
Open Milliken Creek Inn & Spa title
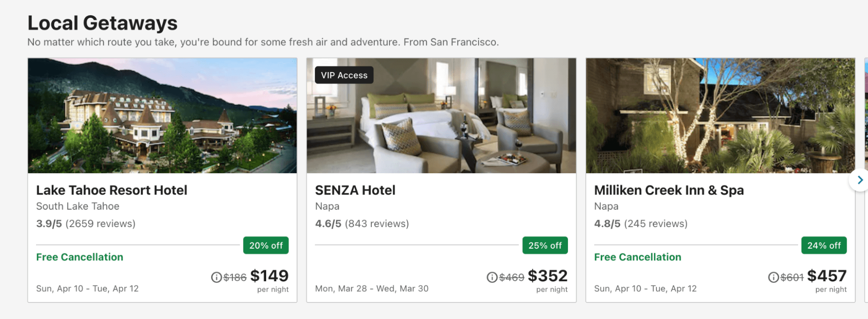(x=669, y=190)
